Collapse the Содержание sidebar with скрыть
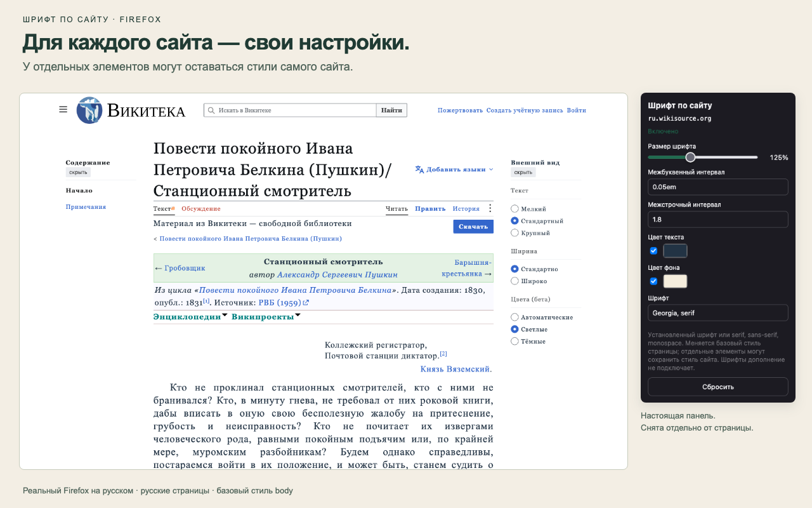The image size is (812, 508). 79,172
